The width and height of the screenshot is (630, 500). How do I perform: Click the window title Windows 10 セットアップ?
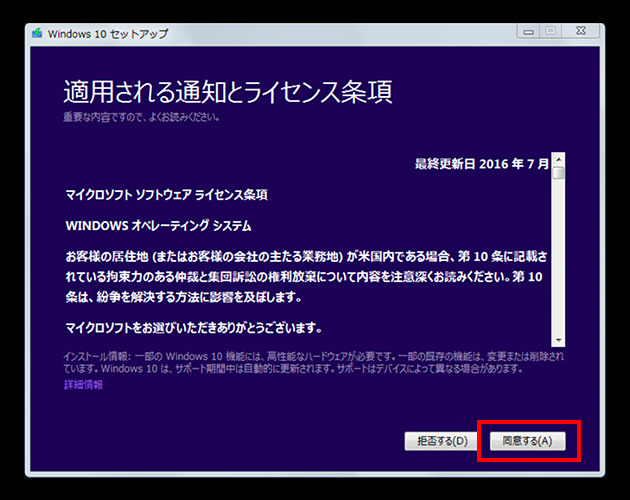(108, 34)
